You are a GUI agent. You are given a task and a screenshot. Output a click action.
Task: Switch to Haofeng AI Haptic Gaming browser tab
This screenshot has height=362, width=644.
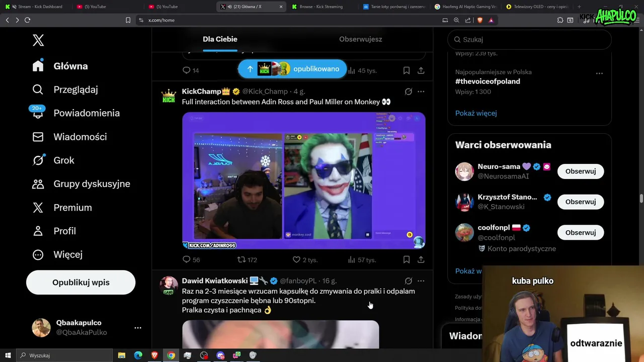(x=465, y=7)
